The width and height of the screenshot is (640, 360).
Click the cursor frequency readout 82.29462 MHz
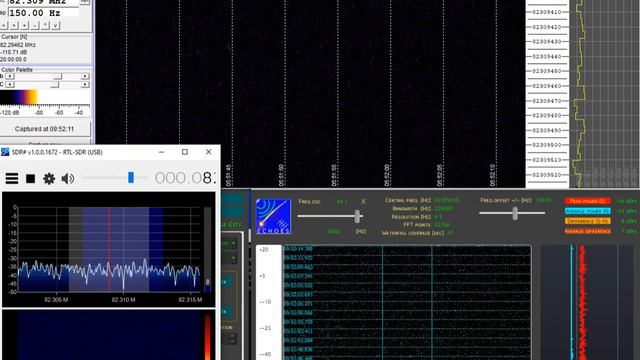(x=18, y=45)
